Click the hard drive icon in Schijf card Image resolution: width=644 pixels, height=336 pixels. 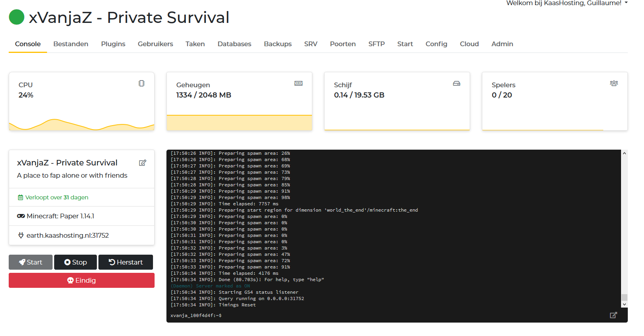(456, 83)
